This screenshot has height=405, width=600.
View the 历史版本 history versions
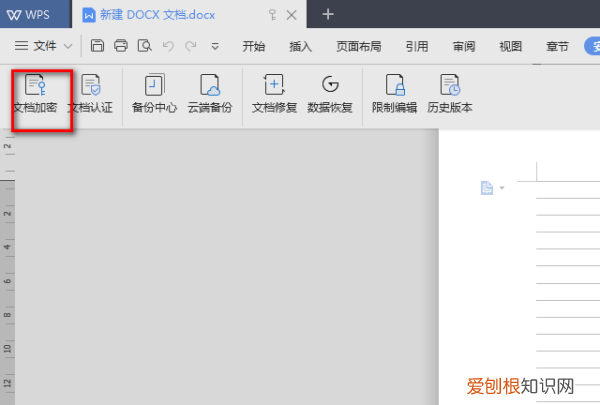pyautogui.click(x=450, y=94)
